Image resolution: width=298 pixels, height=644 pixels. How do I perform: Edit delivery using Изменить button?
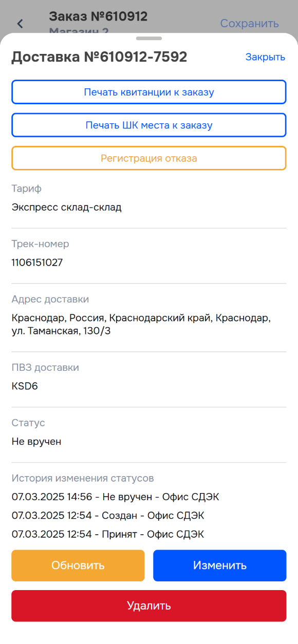(x=220, y=565)
